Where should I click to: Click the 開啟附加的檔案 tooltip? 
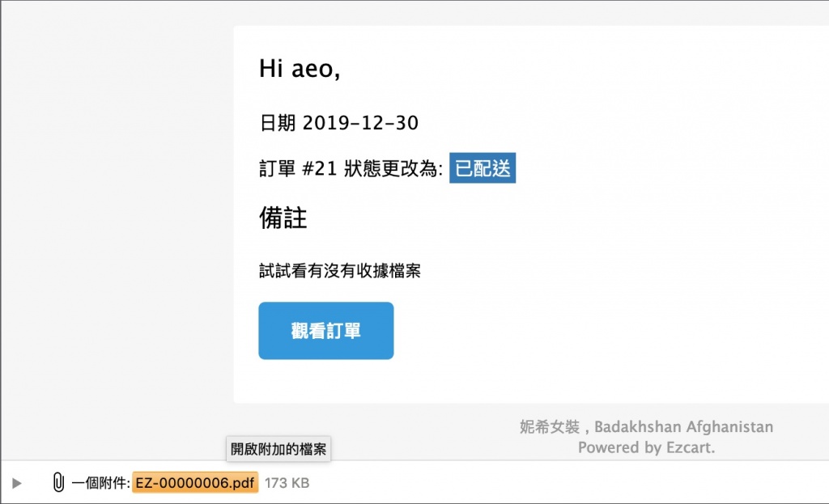278,449
